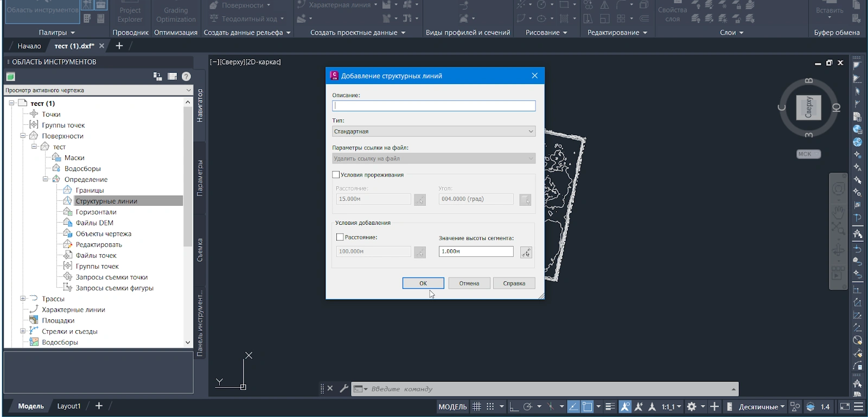The height and width of the screenshot is (417, 868).
Task: Click the "Отмена" button
Action: tap(469, 283)
